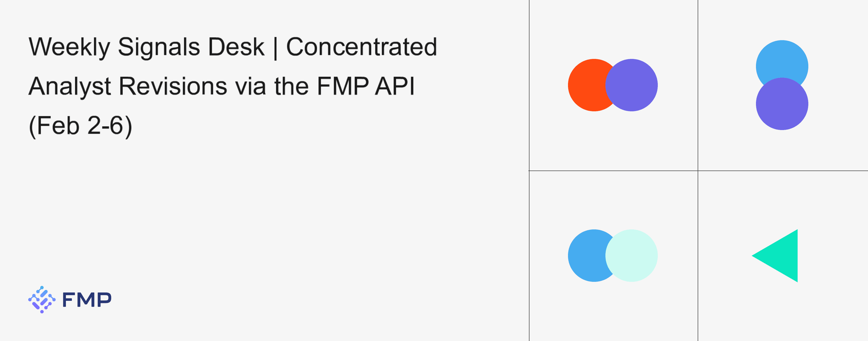Click the word "Desk" in the headline
The width and height of the screenshot is (868, 341).
tap(236, 47)
